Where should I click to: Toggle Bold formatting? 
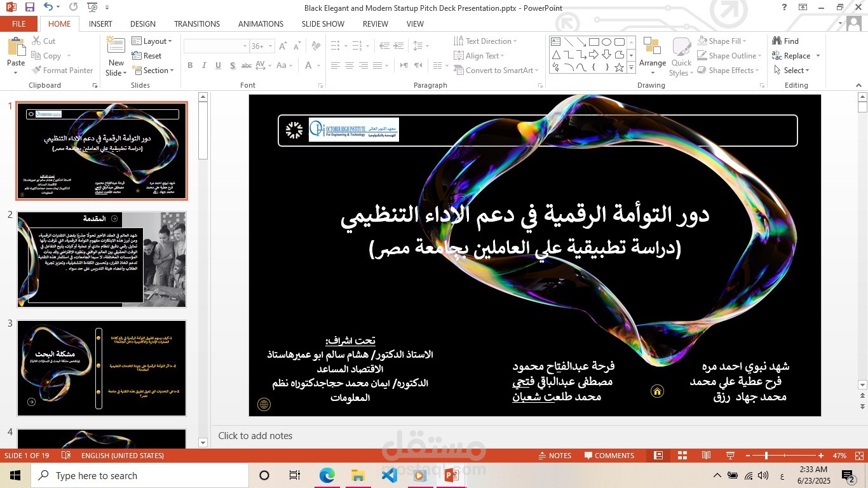(190, 65)
